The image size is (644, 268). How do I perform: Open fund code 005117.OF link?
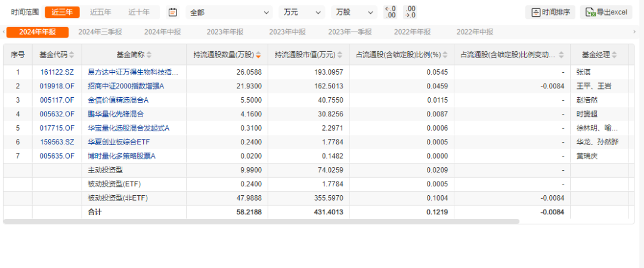57,100
